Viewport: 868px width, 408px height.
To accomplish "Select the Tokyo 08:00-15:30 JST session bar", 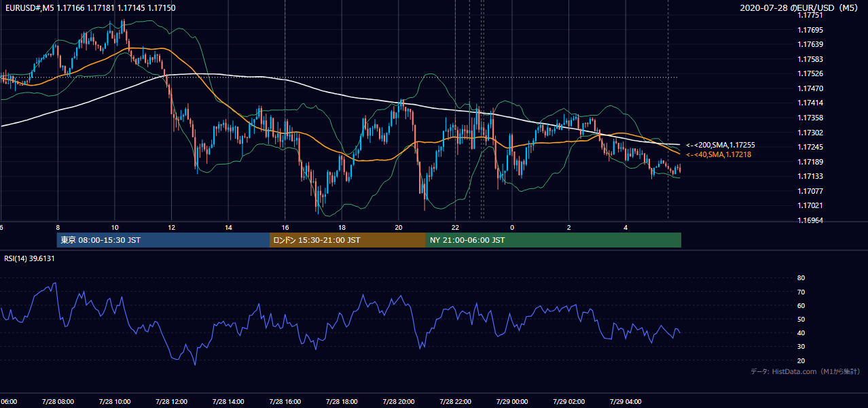I will [164, 240].
